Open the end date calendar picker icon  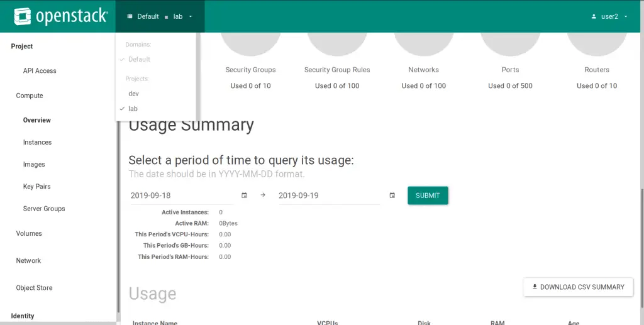point(392,196)
